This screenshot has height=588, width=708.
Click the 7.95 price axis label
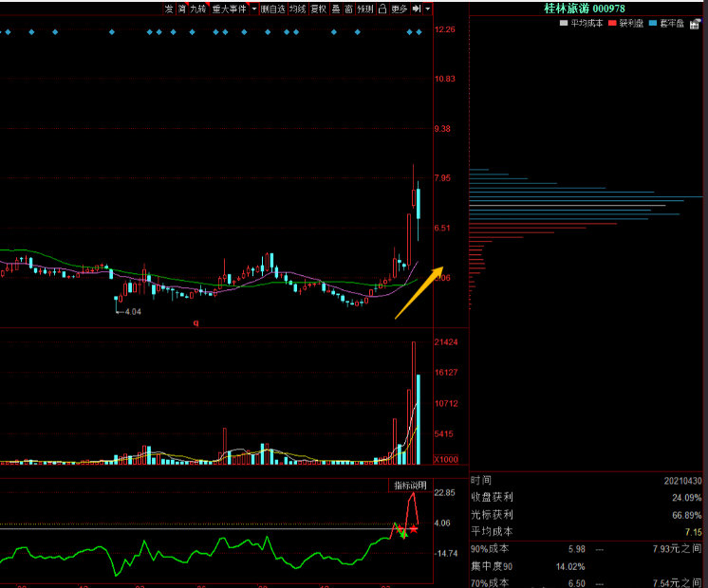(x=442, y=178)
